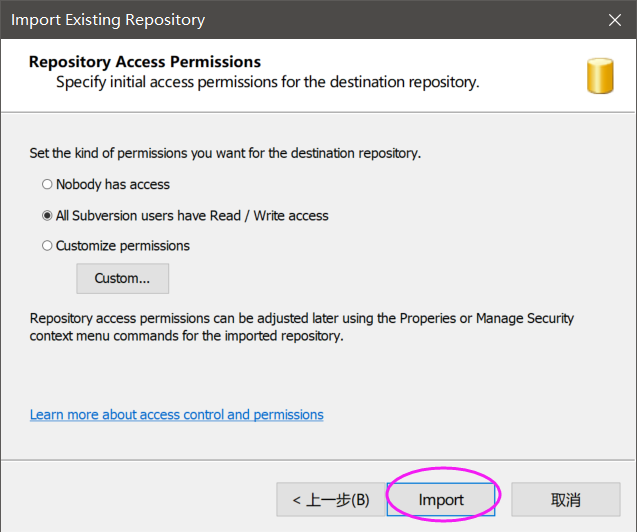Start the Import button
The height and width of the screenshot is (532, 637).
pyautogui.click(x=441, y=500)
